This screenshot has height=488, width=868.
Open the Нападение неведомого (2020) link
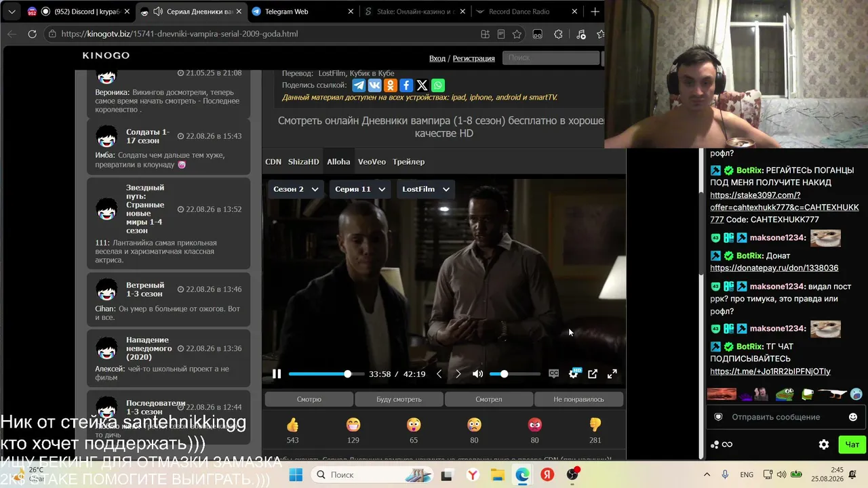pos(149,348)
